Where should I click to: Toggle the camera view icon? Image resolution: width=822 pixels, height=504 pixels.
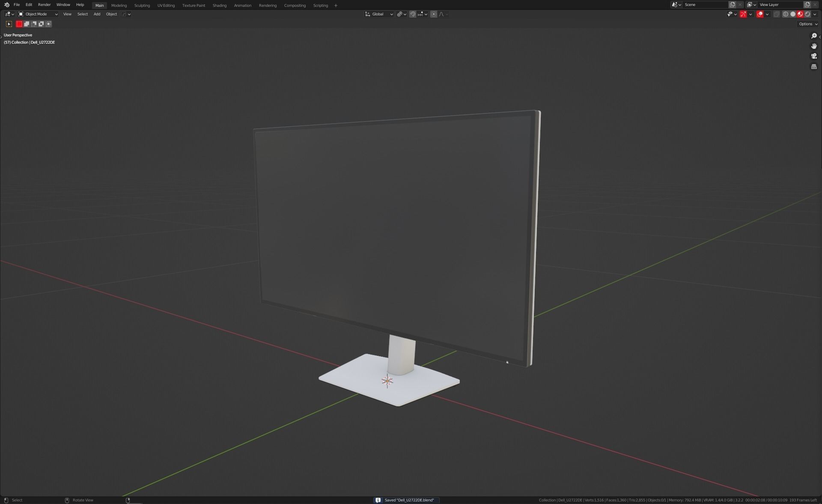click(814, 56)
